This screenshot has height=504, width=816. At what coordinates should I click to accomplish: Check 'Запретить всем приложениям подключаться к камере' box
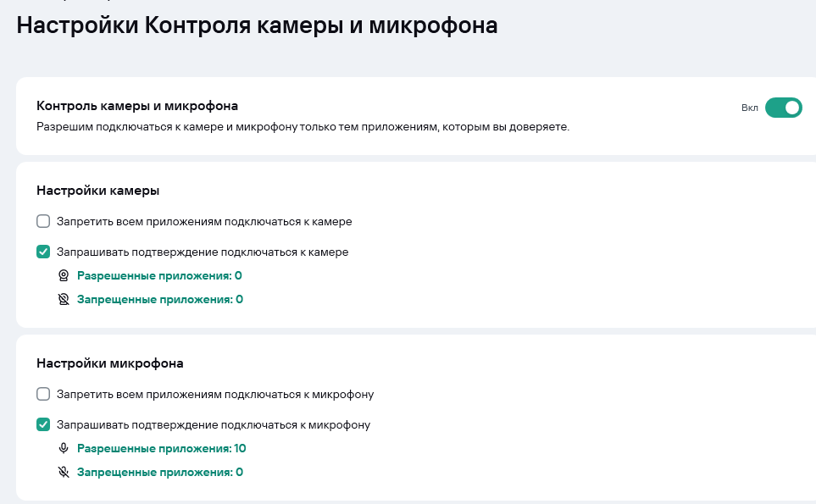coord(43,222)
